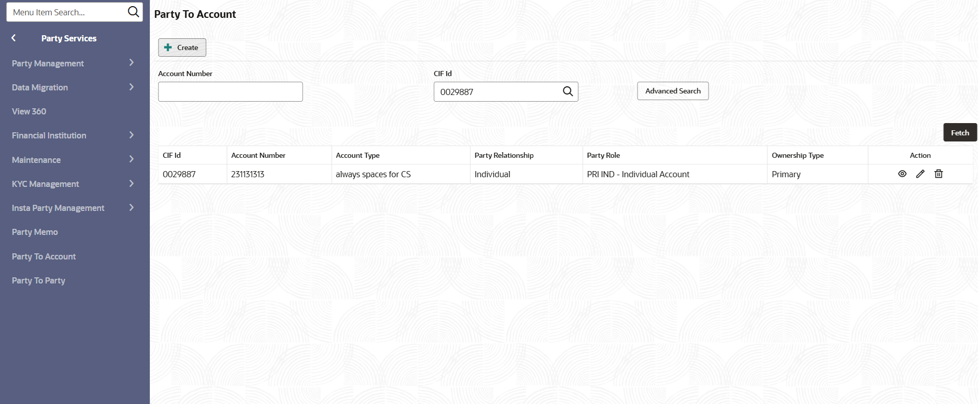The height and width of the screenshot is (404, 980).
Task: Open Advanced Search
Action: tap(673, 91)
